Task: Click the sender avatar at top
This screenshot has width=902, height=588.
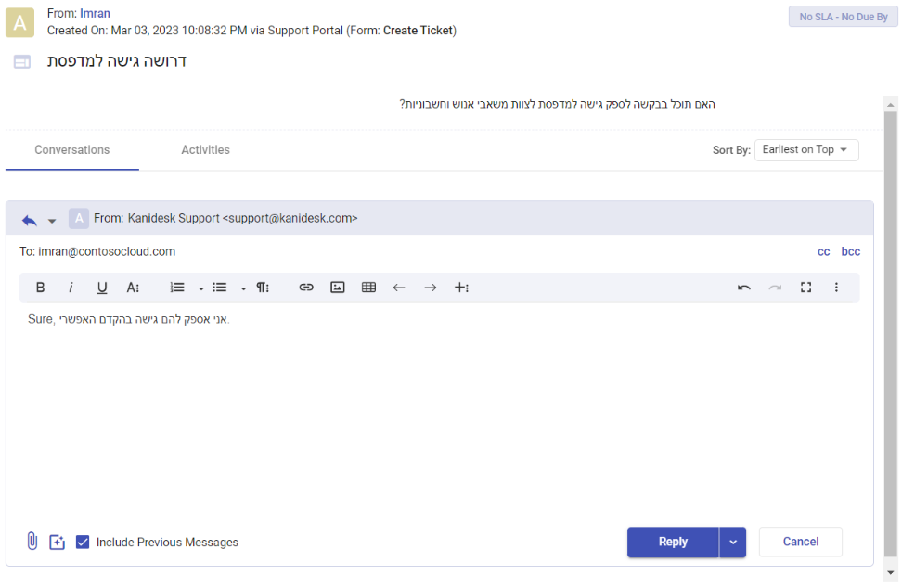Action: pyautogui.click(x=20, y=23)
